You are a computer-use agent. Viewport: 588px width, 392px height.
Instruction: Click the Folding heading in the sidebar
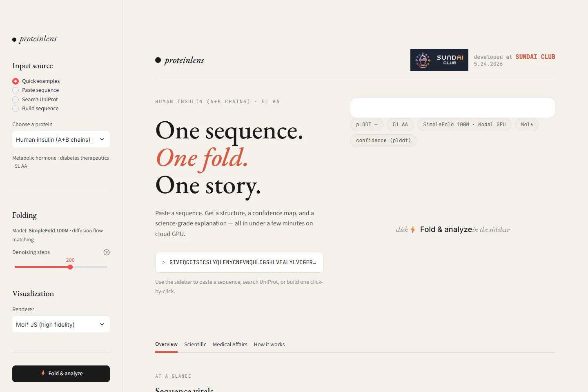[x=24, y=215]
